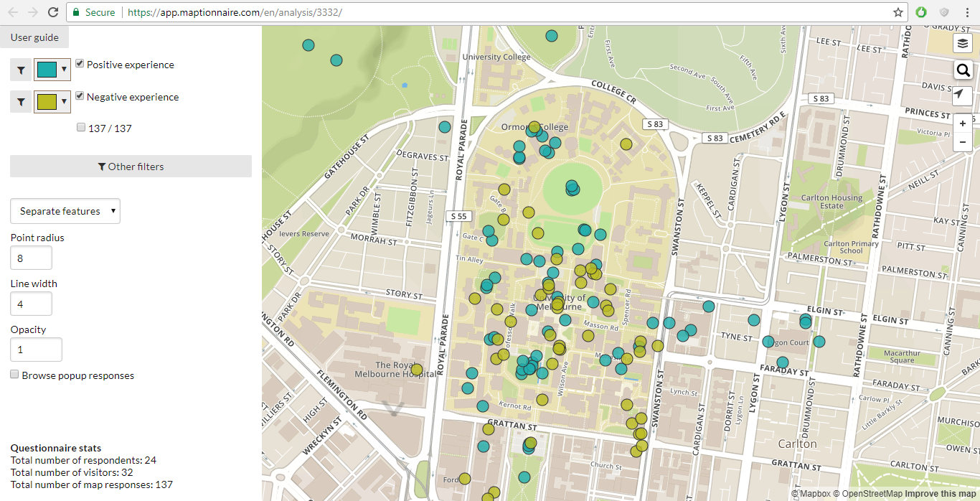Screen dimensions: 980x501
Task: Open the Mapbox attribution link
Action: [810, 494]
